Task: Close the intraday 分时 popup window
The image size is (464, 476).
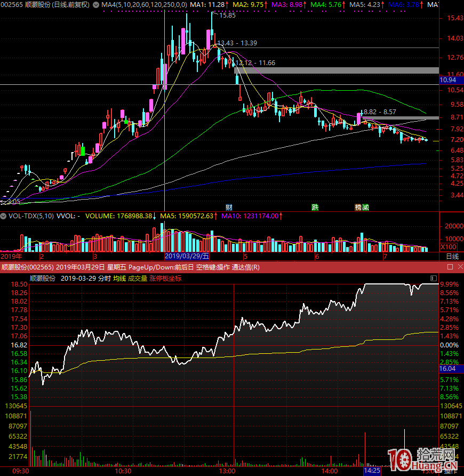Action: [x=460, y=267]
